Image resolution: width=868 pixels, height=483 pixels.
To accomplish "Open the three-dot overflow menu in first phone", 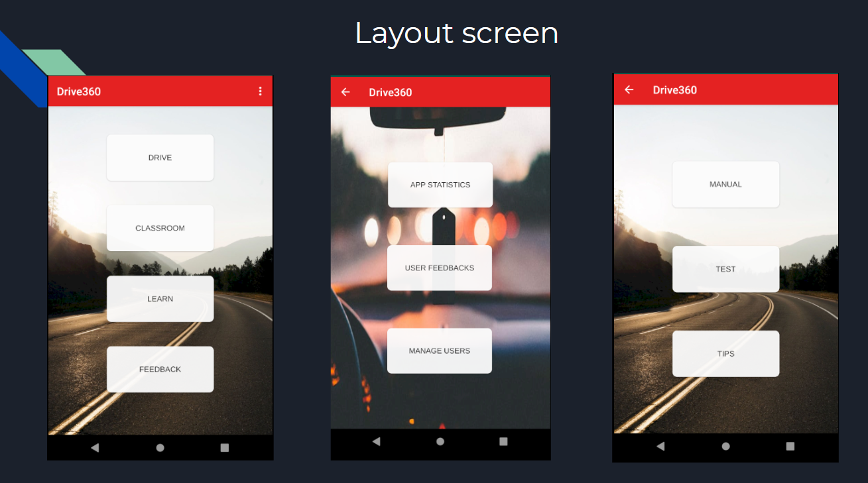I will pyautogui.click(x=260, y=91).
